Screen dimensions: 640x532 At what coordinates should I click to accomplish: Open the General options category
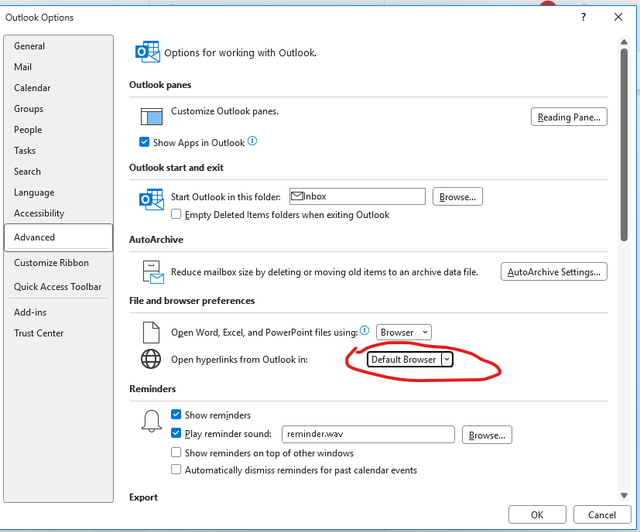[x=58, y=46]
